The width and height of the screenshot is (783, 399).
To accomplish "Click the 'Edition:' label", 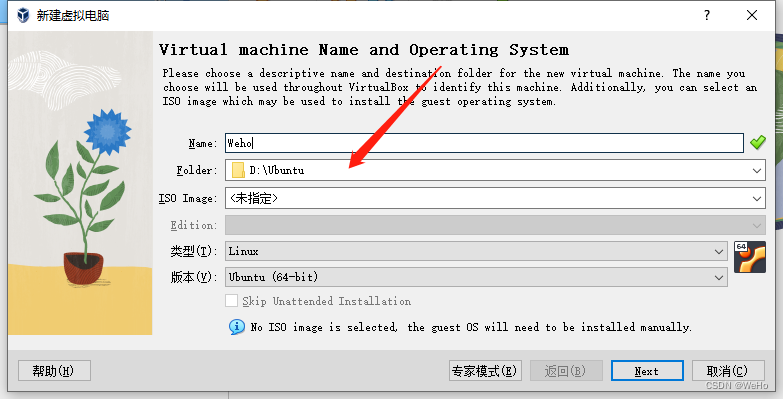I will click(194, 225).
